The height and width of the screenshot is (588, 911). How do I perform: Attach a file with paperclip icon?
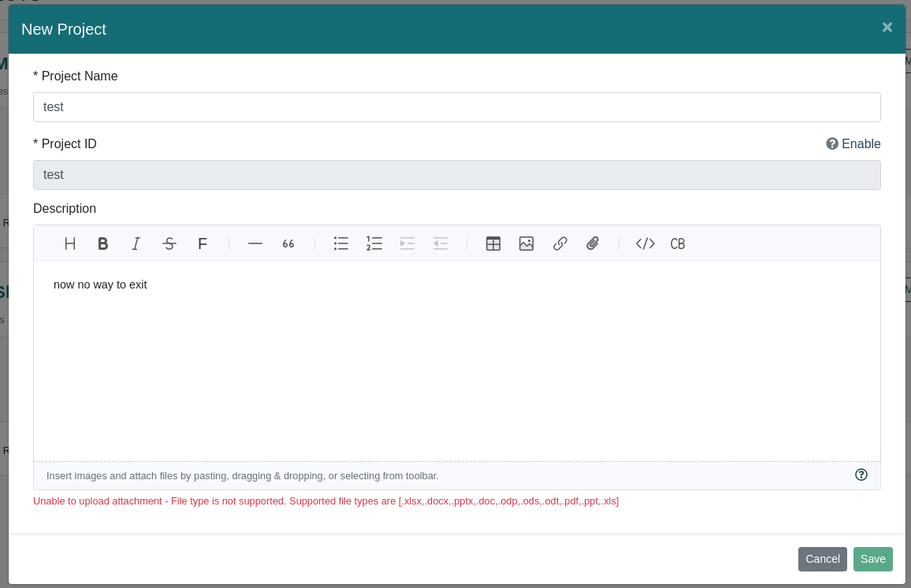593,244
